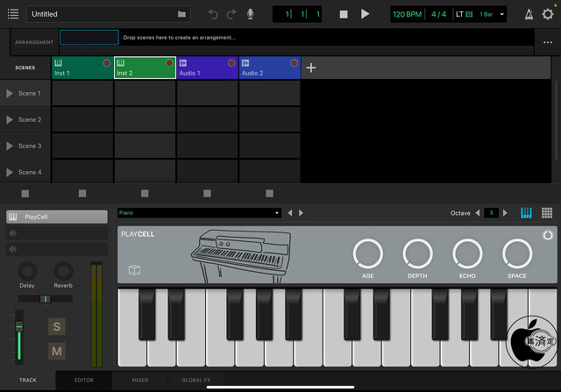
Task: Select the Audio 1 track header
Action: point(207,68)
